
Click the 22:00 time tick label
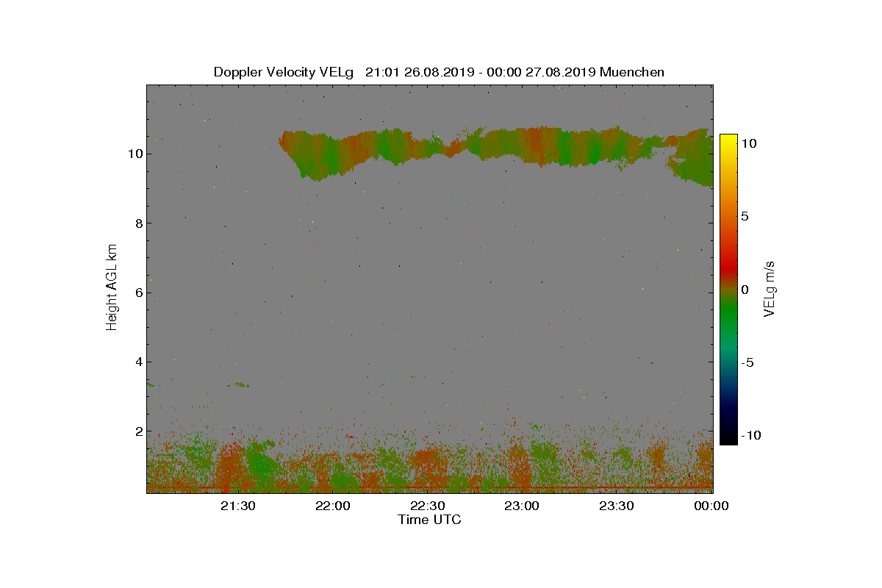(x=333, y=506)
